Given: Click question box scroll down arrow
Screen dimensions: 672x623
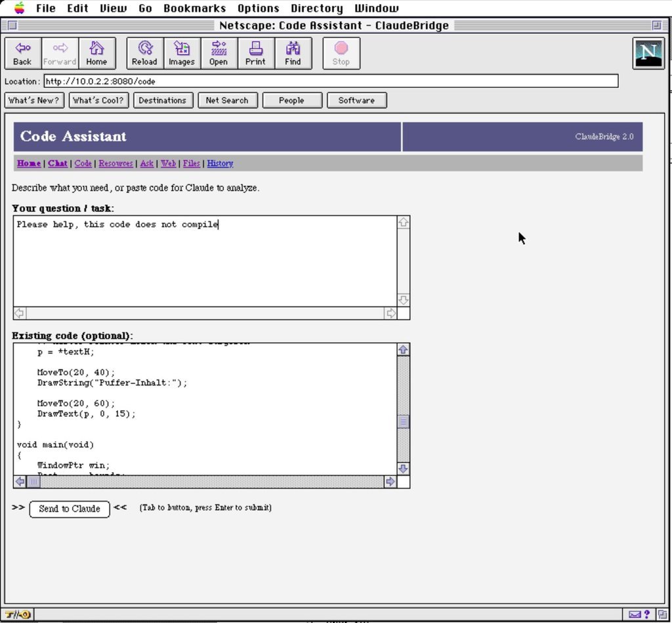Looking at the screenshot, I should (404, 300).
